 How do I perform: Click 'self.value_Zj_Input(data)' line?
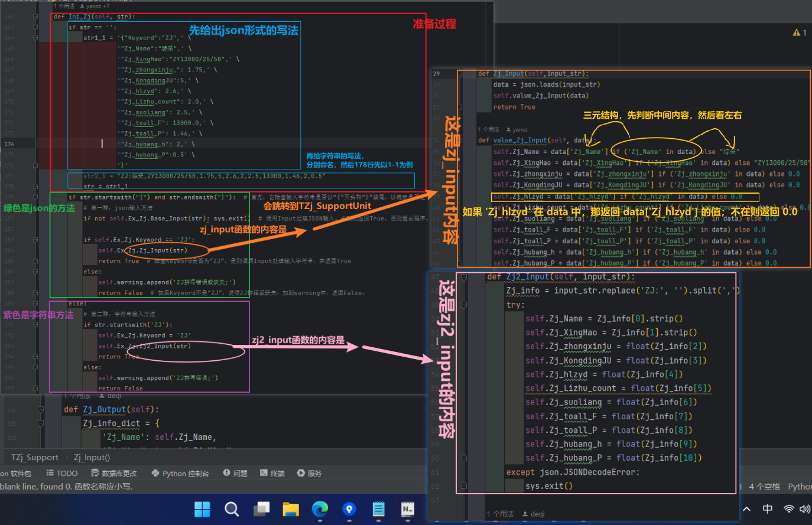541,96
